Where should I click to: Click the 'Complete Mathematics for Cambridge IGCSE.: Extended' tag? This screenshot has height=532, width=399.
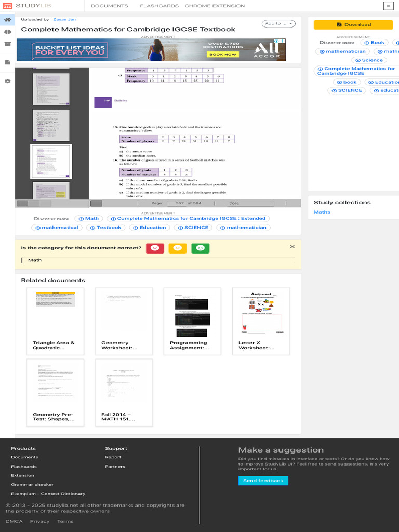pyautogui.click(x=188, y=219)
